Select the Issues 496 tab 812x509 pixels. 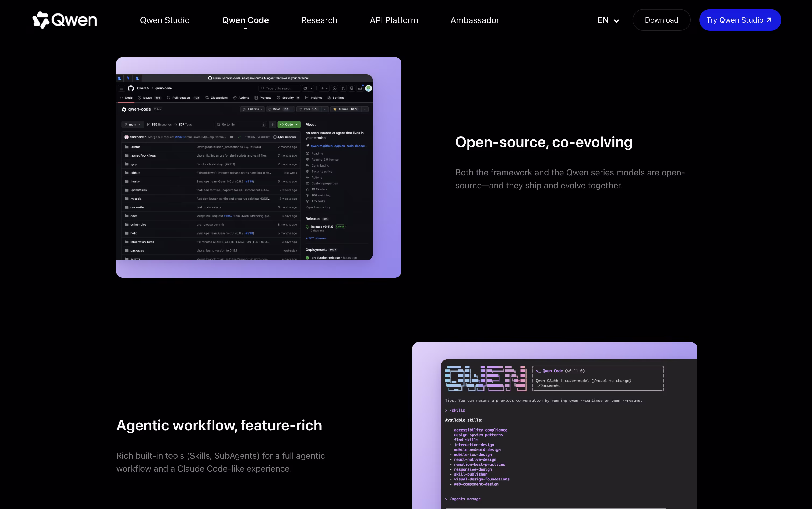149,98
